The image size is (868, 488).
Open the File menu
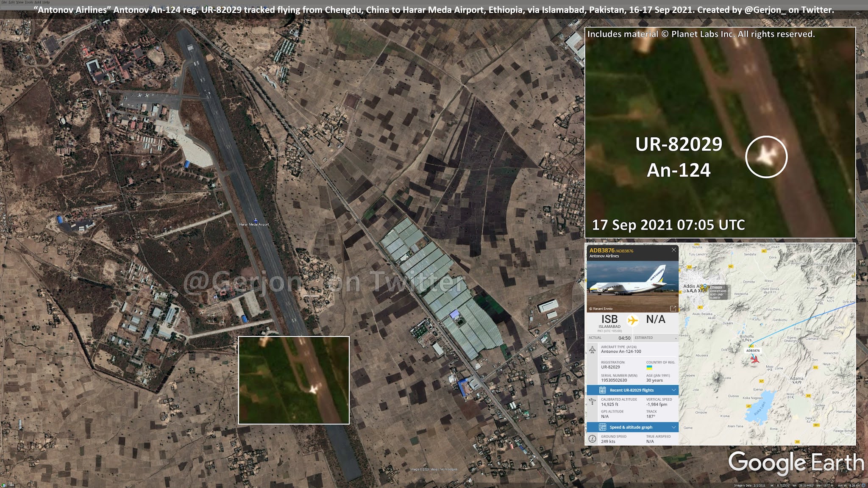pyautogui.click(x=4, y=3)
